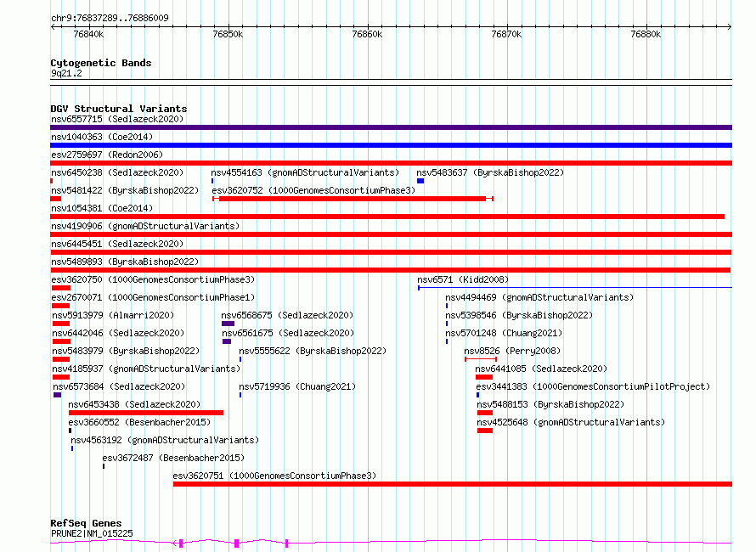Open esv3660552 (Besenbacher2015) label
This screenshot has height=552, width=756.
[139, 422]
